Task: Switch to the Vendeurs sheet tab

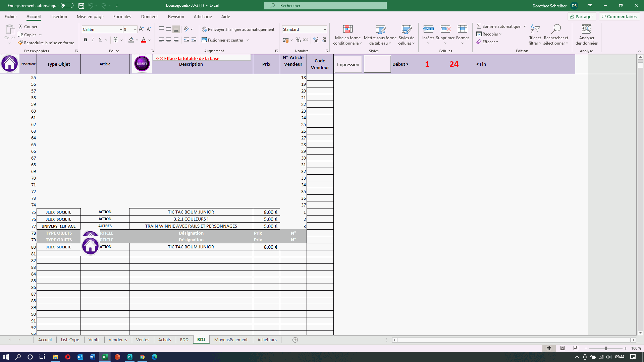Action: point(118,340)
